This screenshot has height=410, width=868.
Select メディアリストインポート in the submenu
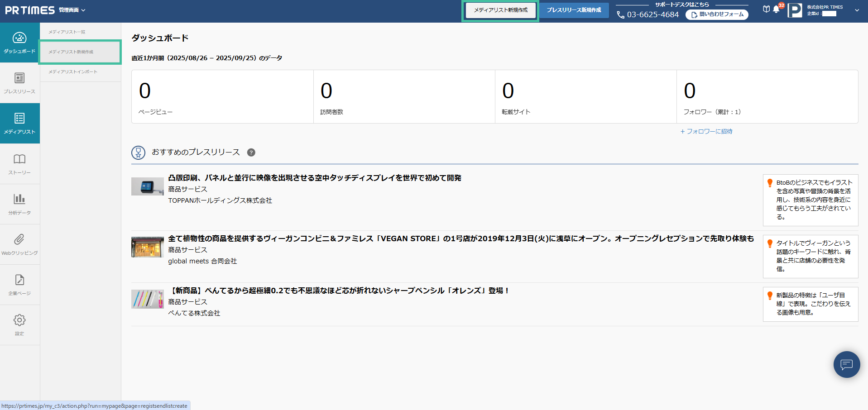coord(73,72)
